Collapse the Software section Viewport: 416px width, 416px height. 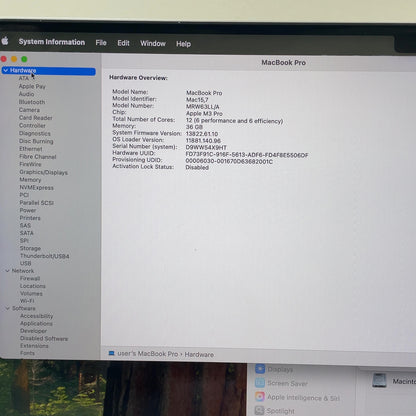click(x=7, y=308)
